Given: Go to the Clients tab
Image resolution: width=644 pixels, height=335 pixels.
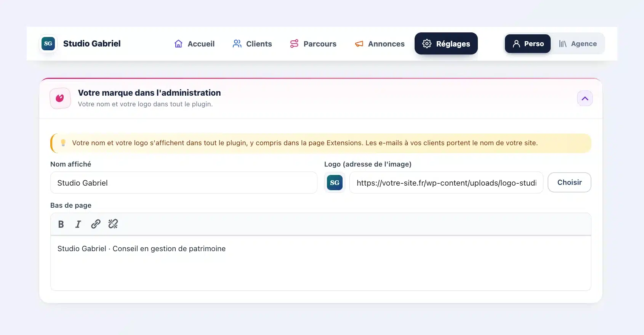Looking at the screenshot, I should [x=252, y=44].
